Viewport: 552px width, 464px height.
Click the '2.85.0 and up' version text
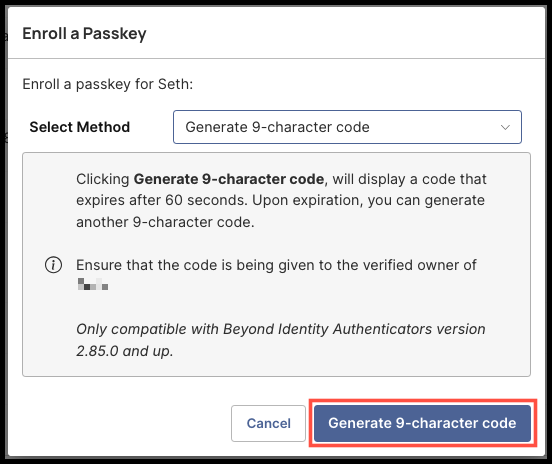125,351
